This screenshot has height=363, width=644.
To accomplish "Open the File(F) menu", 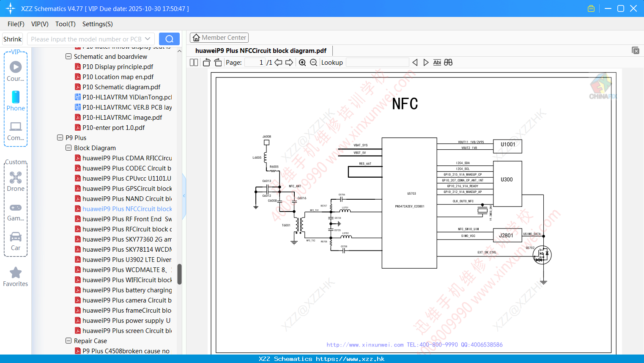I will tap(16, 24).
